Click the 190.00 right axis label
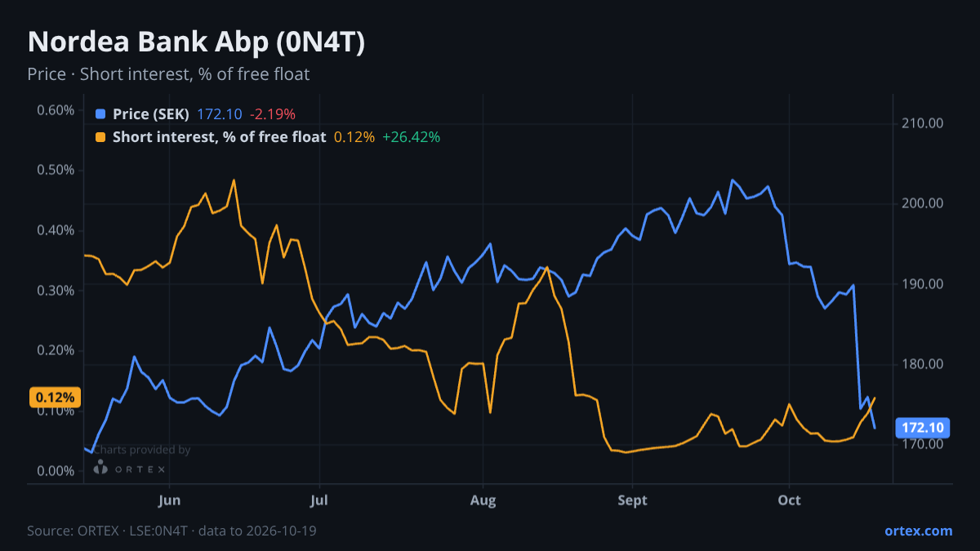 point(923,284)
